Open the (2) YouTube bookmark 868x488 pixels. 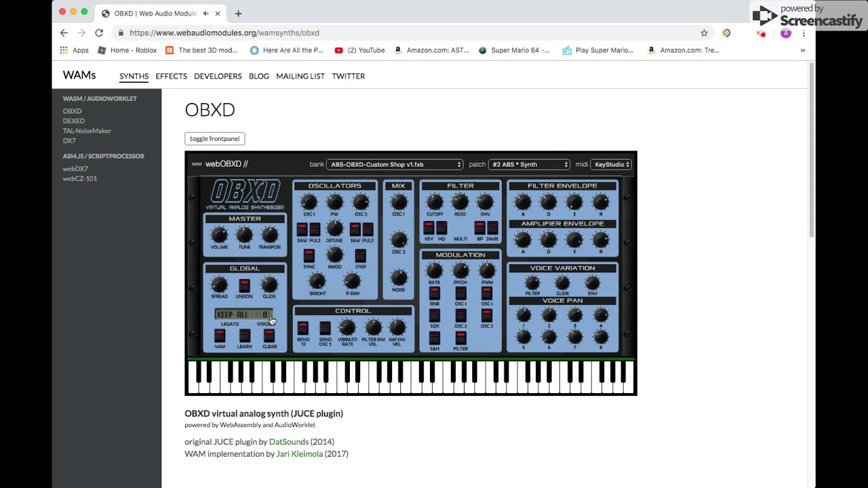[x=360, y=50]
